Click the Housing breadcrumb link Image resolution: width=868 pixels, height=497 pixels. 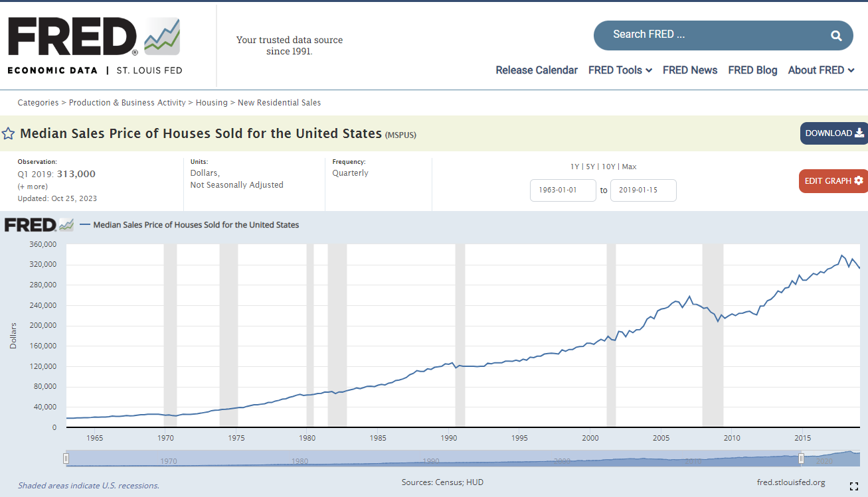click(x=211, y=103)
